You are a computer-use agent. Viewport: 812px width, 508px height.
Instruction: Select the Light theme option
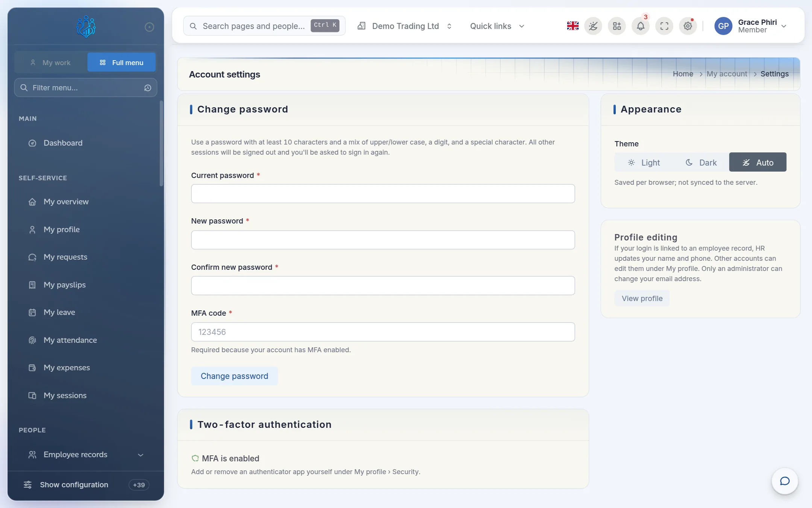pyautogui.click(x=644, y=162)
